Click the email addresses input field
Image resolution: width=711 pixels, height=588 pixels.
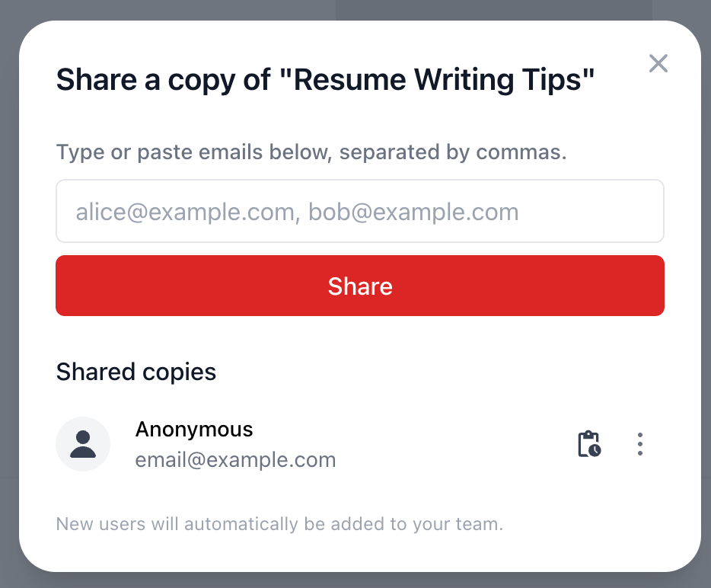pyautogui.click(x=360, y=211)
